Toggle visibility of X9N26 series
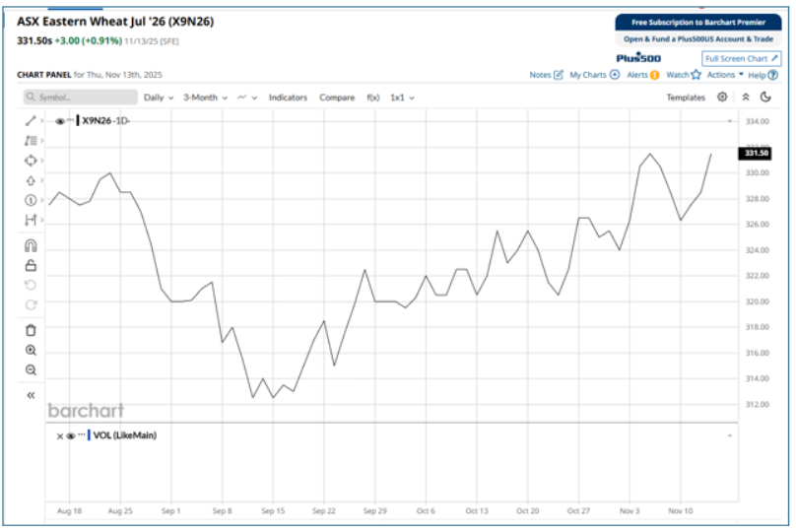 (60, 121)
